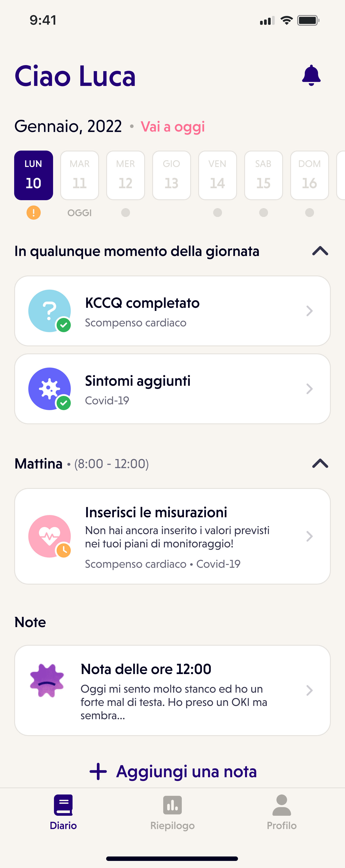Open the KCCQ completato card chevron
Viewport: 345px width, 868px height.
(x=309, y=311)
